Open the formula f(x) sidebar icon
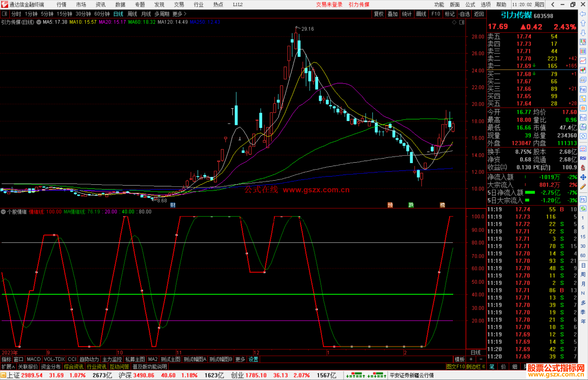The height and width of the screenshot is (380, 588). 583,127
